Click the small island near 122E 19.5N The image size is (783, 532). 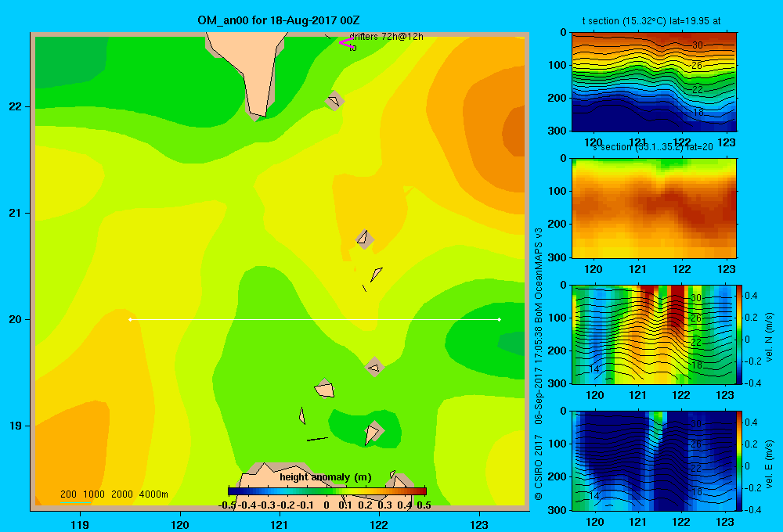pyautogui.click(x=374, y=367)
